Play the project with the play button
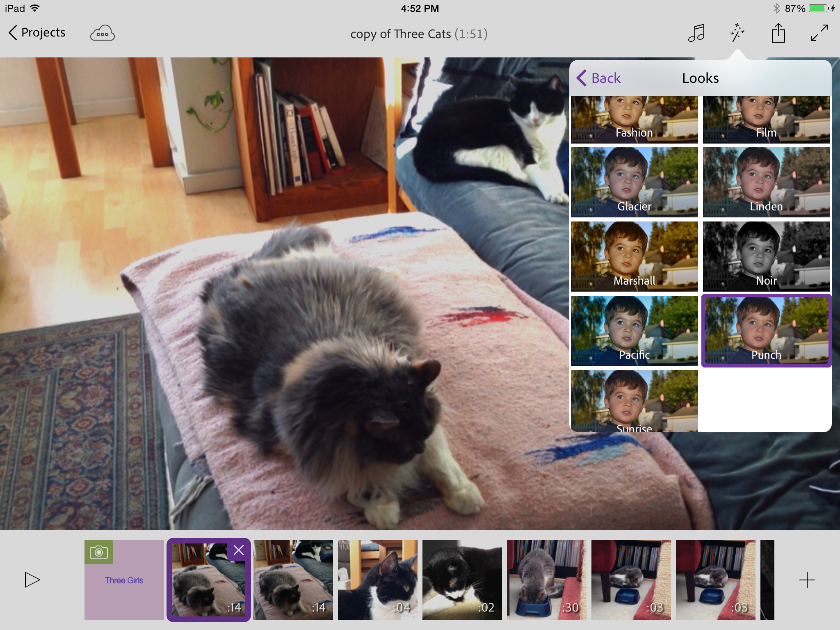The image size is (840, 630). 32,580
